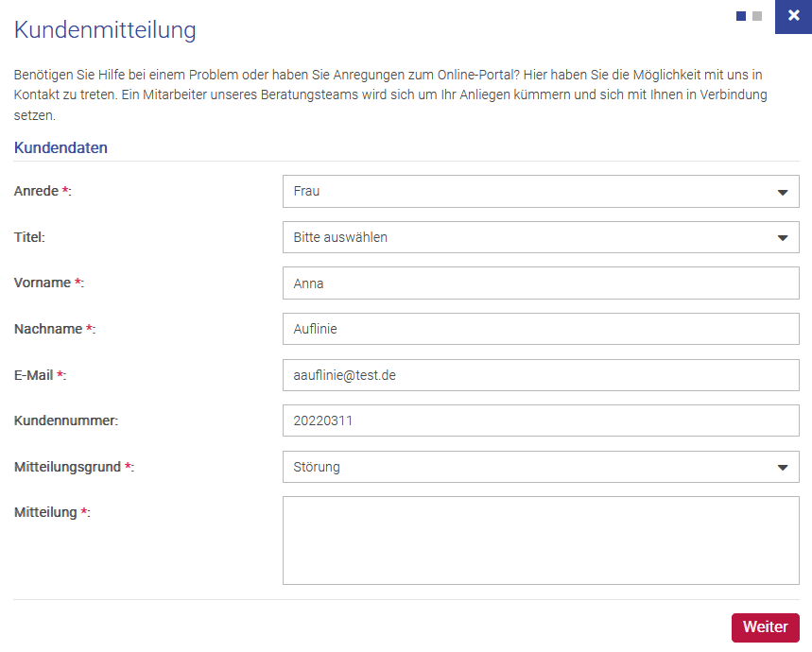Click the Kundennummer field with 20220311
The width and height of the screenshot is (812, 652).
pos(541,421)
